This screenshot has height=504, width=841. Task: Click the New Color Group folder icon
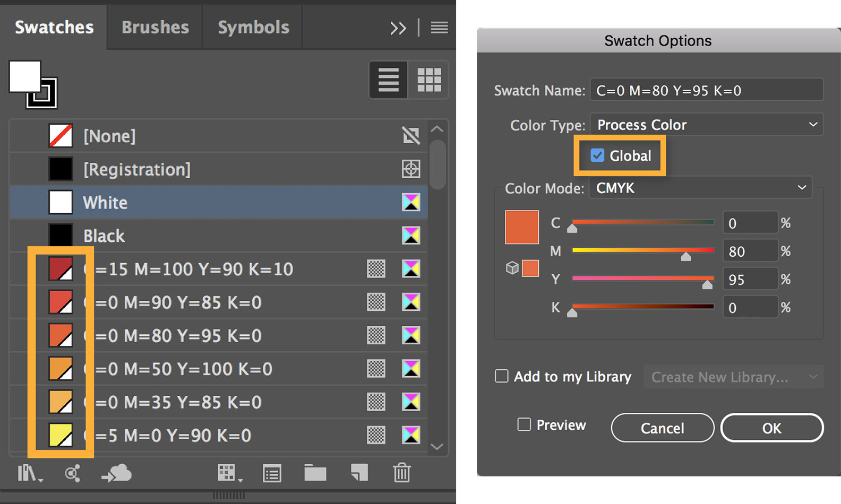click(315, 473)
